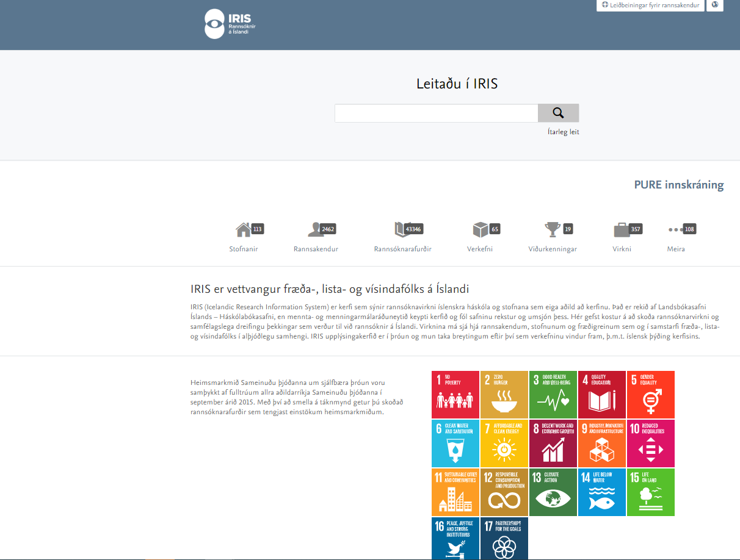Image resolution: width=740 pixels, height=560 pixels.
Task: Click Leiðbeiningar fyrir rannsakendur button
Action: tap(650, 5)
